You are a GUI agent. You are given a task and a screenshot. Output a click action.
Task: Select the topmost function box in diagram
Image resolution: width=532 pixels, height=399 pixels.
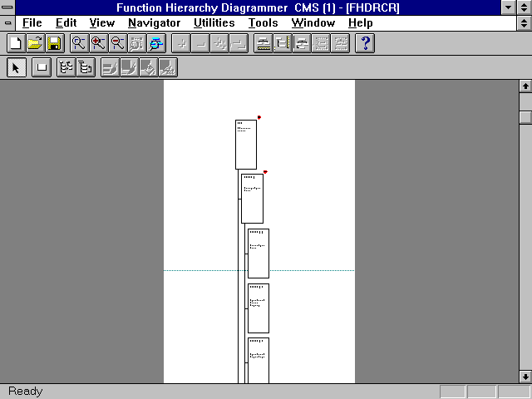(246, 145)
